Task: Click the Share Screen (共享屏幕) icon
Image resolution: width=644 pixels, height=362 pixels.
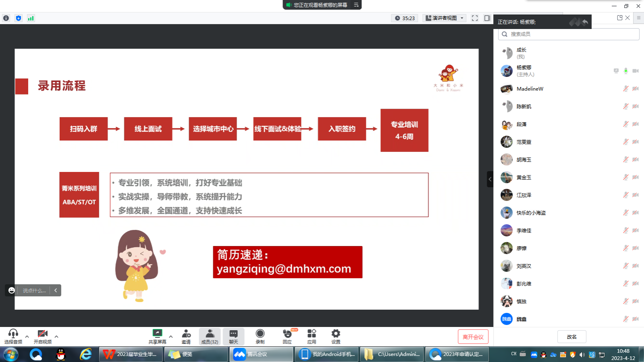Action: tap(157, 336)
